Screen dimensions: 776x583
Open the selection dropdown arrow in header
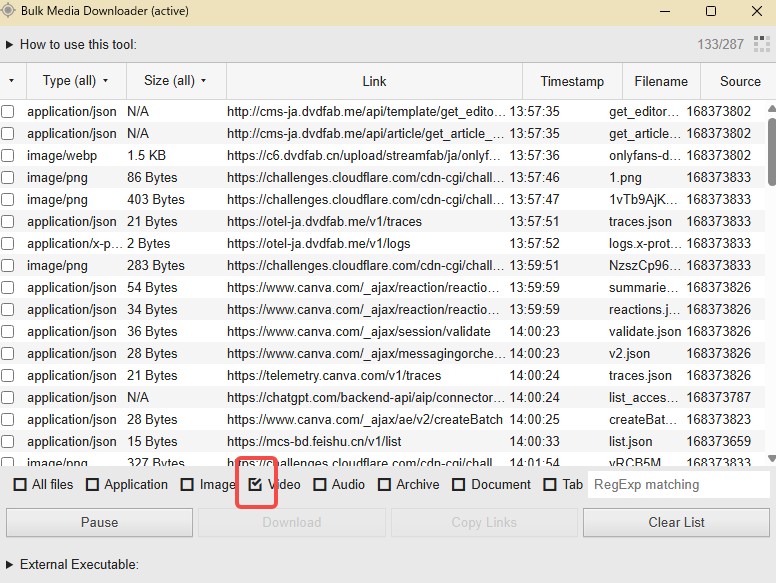[x=11, y=81]
